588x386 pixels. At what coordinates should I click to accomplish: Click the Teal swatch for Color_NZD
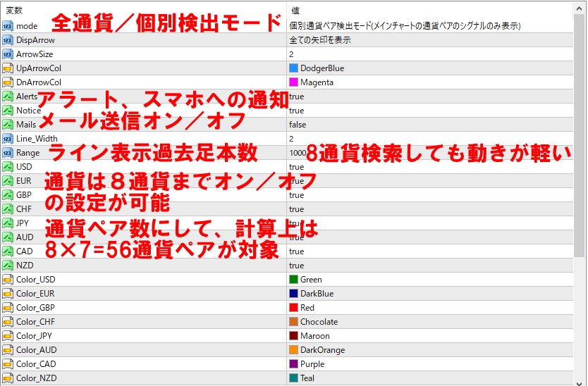pos(293,378)
